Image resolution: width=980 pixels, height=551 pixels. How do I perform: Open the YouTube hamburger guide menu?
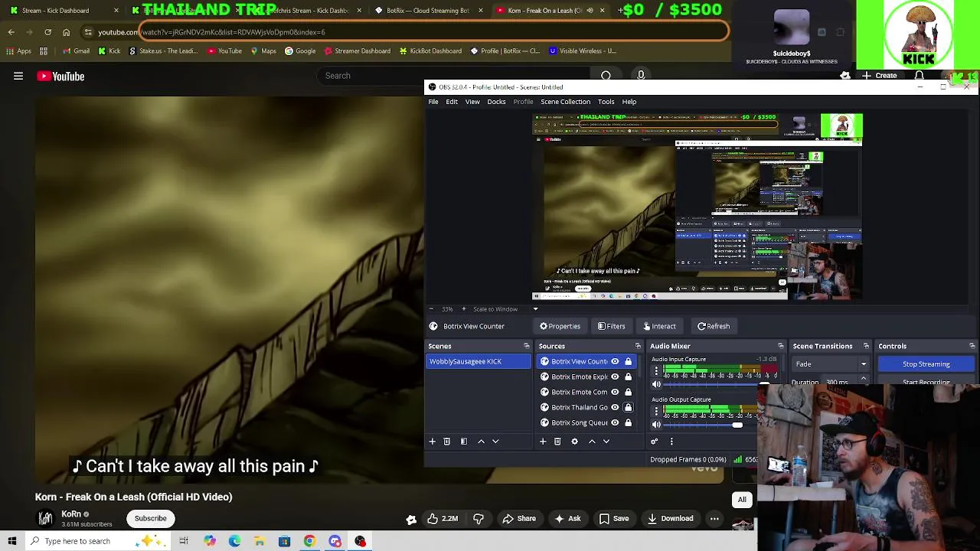pos(18,76)
